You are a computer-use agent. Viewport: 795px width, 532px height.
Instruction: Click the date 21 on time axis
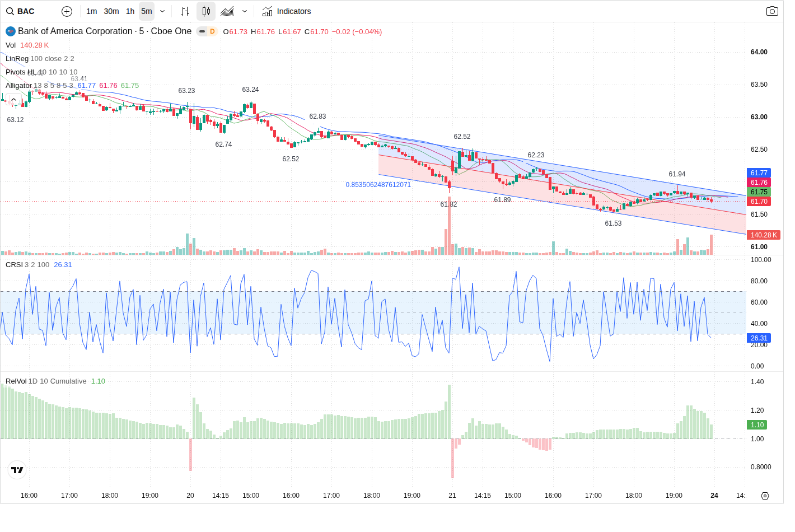point(452,496)
